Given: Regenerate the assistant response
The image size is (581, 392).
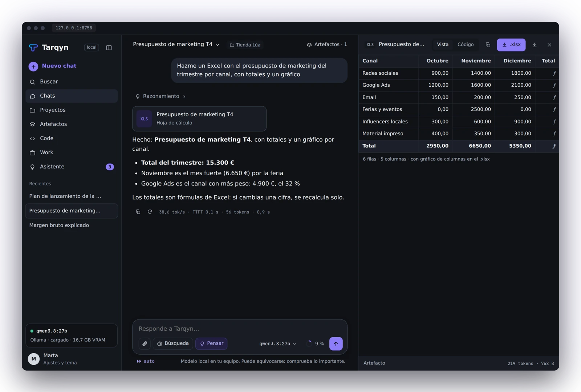Looking at the screenshot, I should coord(150,212).
